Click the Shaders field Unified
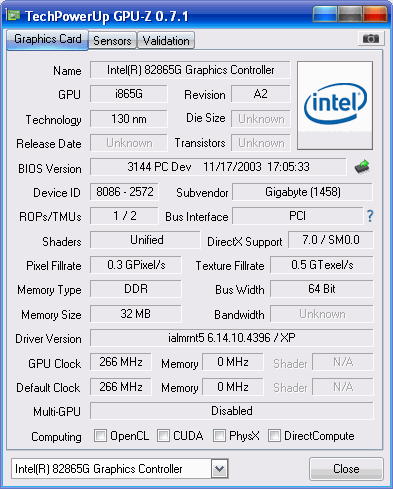 pyautogui.click(x=145, y=240)
